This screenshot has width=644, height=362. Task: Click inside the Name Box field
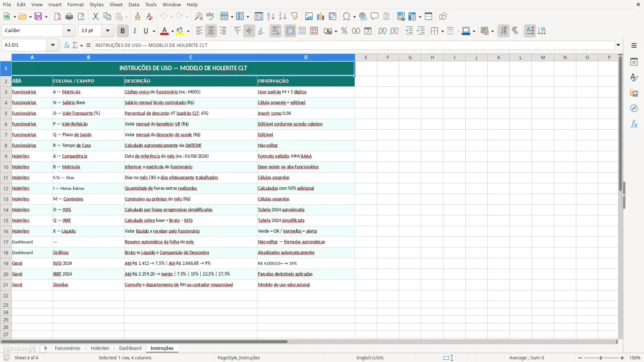pos(25,45)
